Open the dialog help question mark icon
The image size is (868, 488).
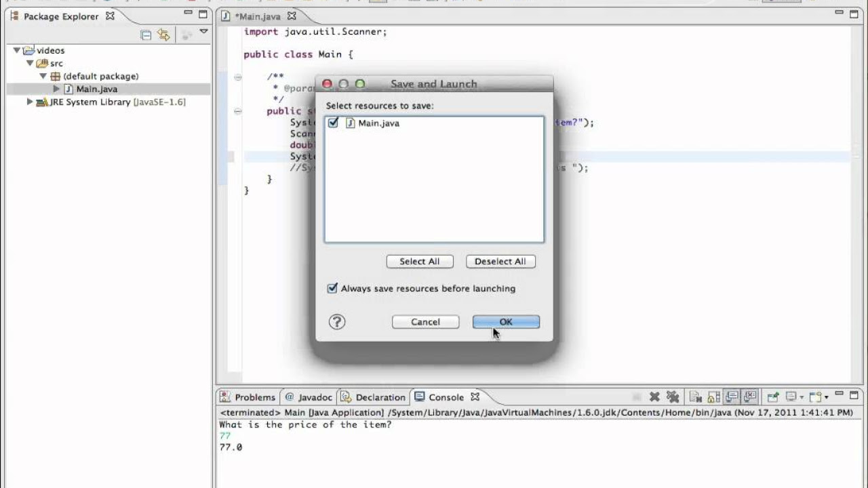(x=337, y=322)
